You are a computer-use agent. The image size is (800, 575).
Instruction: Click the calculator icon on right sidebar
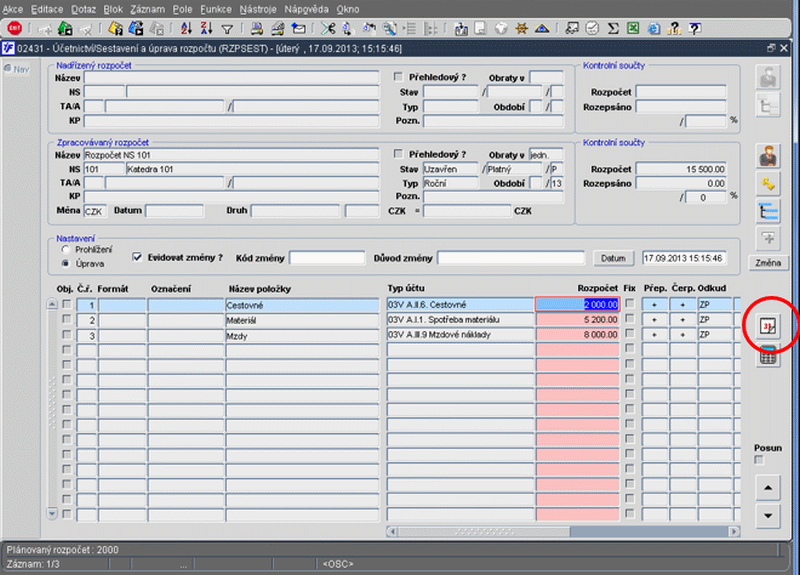point(768,355)
